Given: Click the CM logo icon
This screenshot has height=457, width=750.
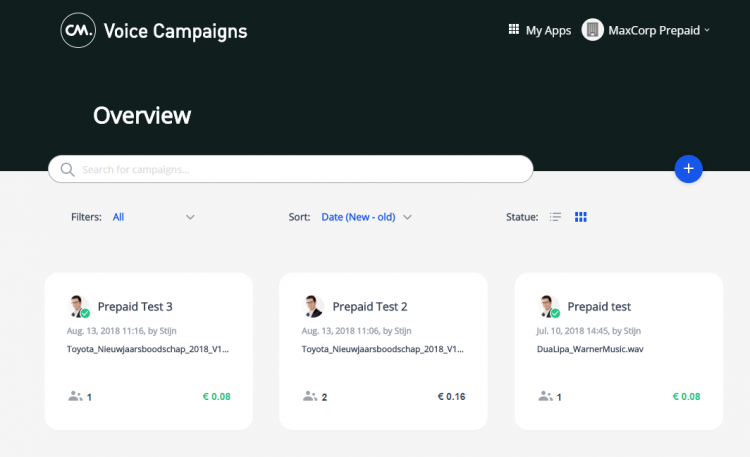Looking at the screenshot, I should [77, 31].
